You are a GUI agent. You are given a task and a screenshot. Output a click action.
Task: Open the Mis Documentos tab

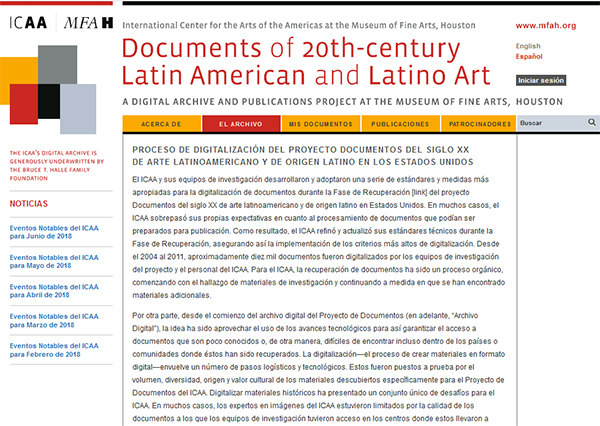tap(321, 124)
